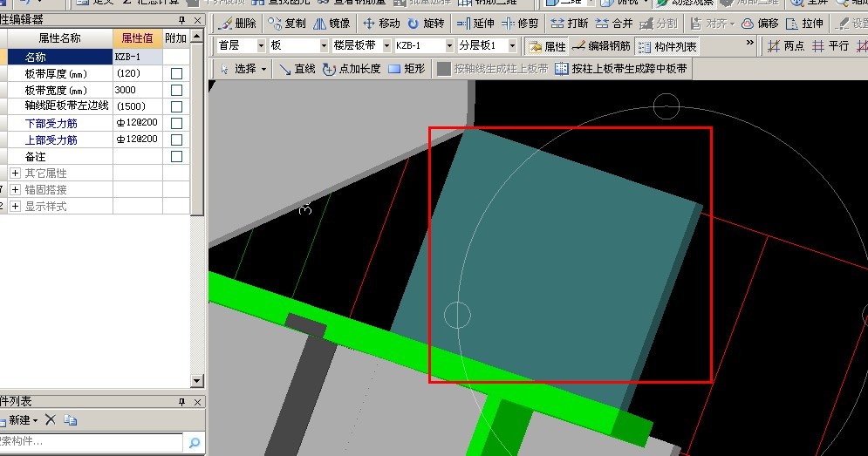868x456 pixels.
Task: Delete component with X in list panel
Action: [x=51, y=420]
